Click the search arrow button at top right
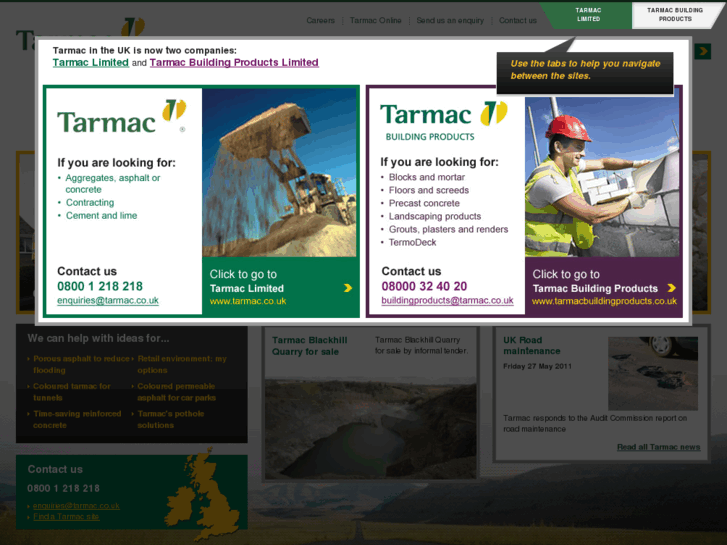This screenshot has width=727, height=545. point(703,51)
